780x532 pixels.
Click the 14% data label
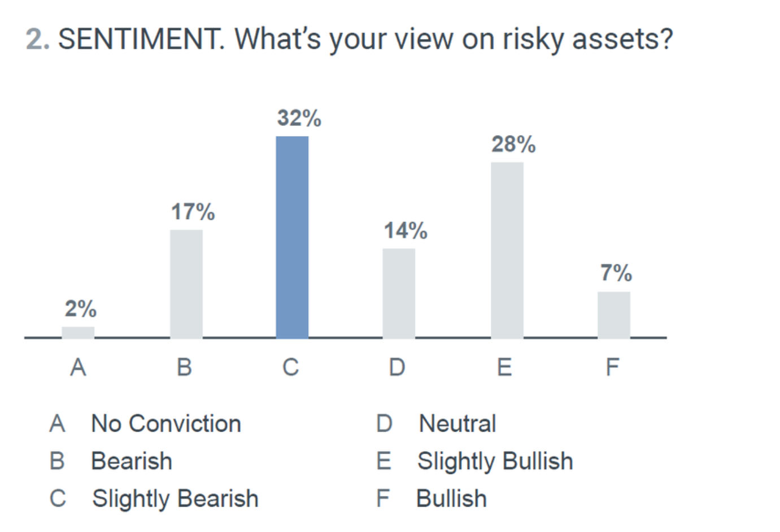pyautogui.click(x=406, y=230)
